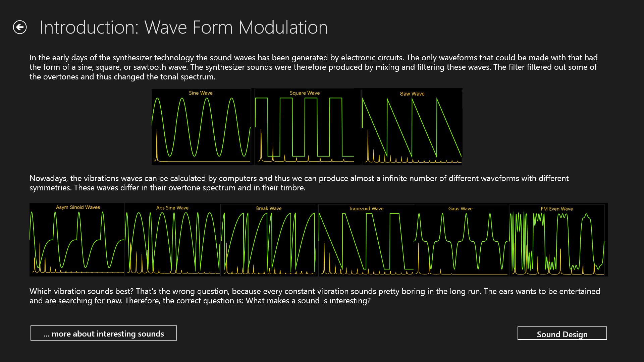This screenshot has height=362, width=644.
Task: Click the FM Even Wave label
Action: tap(557, 209)
